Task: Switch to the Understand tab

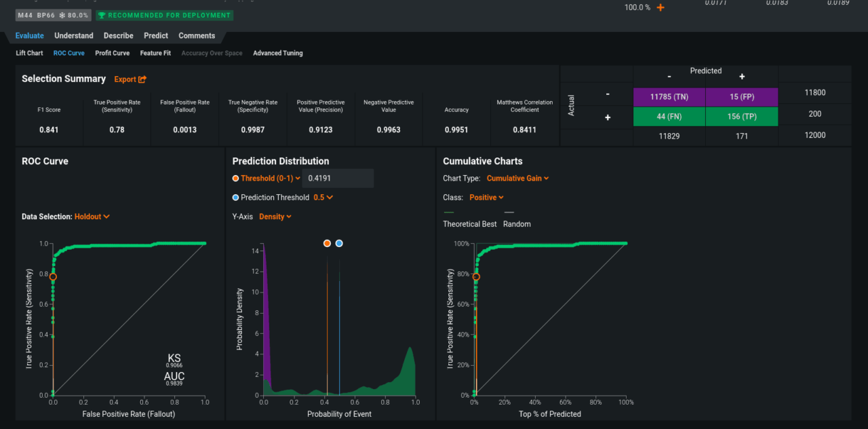Action: click(74, 36)
